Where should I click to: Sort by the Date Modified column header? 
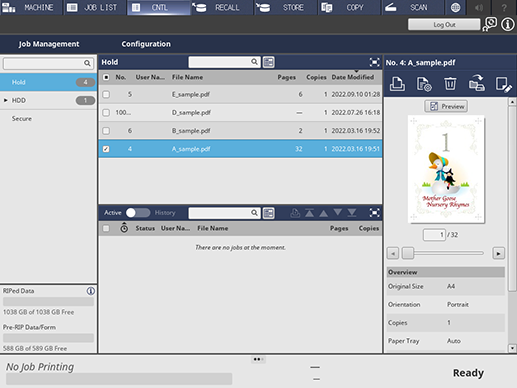(352, 77)
